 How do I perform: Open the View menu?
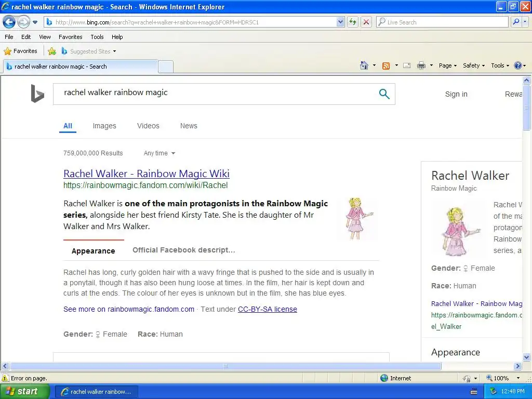pyautogui.click(x=45, y=37)
